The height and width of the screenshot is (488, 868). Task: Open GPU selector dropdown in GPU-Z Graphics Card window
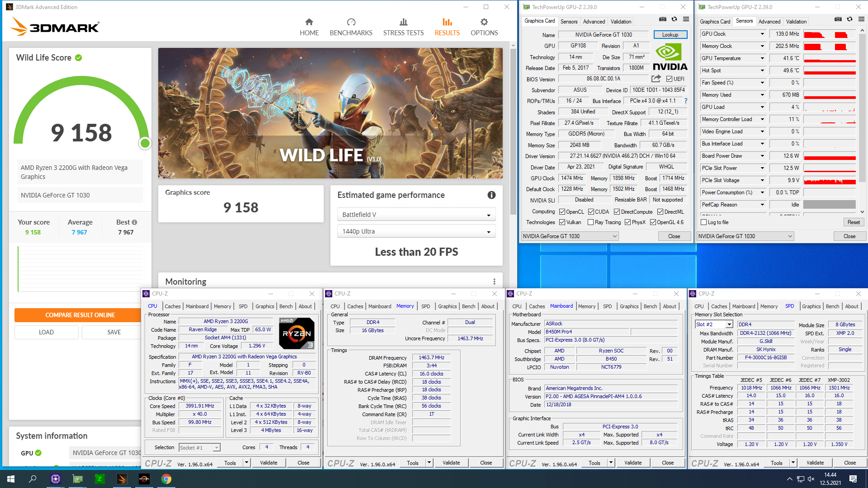(x=570, y=236)
